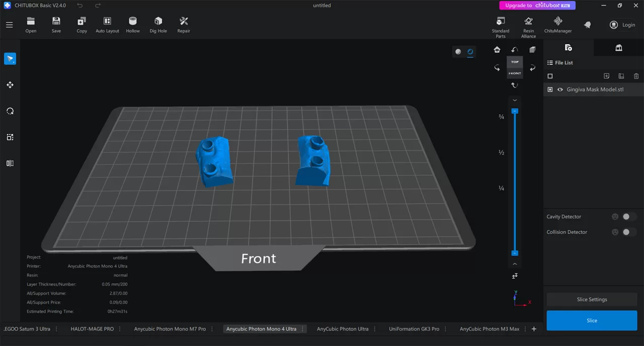Open the Copy tool

tap(82, 24)
